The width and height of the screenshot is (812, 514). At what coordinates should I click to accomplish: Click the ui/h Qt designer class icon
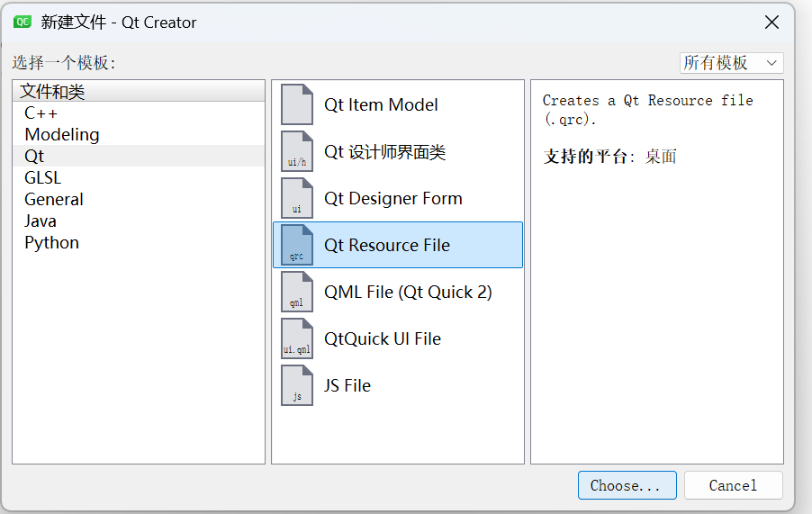pos(297,151)
